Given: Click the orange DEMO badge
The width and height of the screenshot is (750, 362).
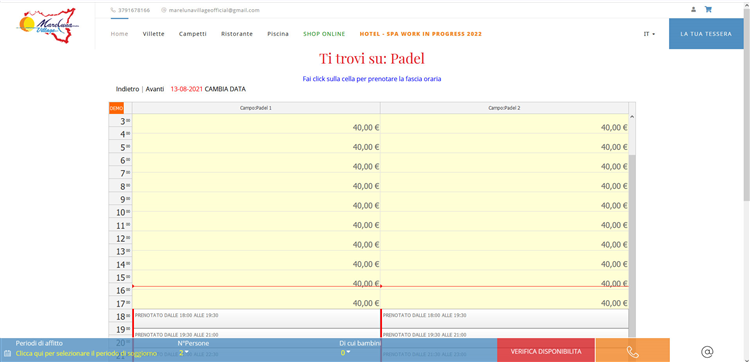Looking at the screenshot, I should tap(116, 108).
